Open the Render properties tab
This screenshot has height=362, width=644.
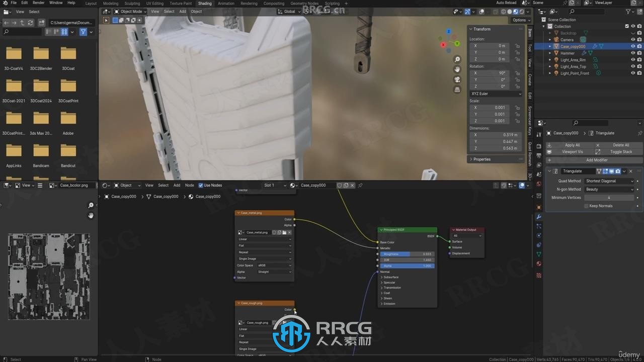tap(539, 146)
